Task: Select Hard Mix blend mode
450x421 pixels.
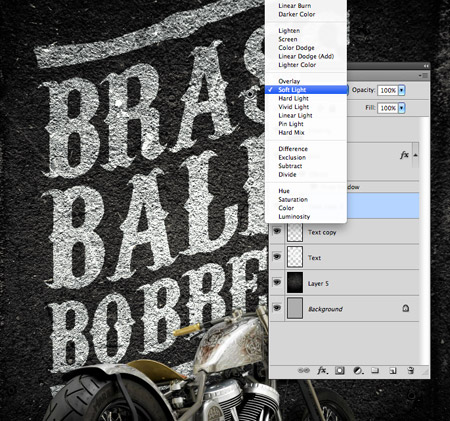Action: (291, 132)
